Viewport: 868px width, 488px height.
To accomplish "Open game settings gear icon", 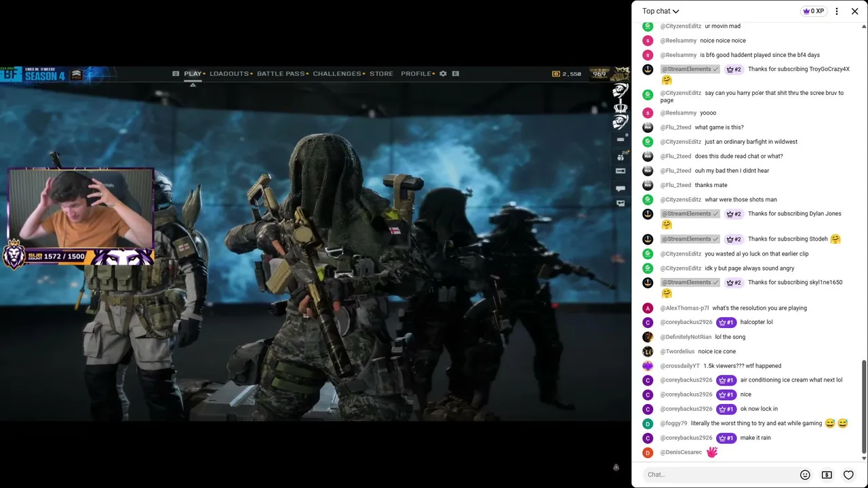I will click(x=443, y=73).
